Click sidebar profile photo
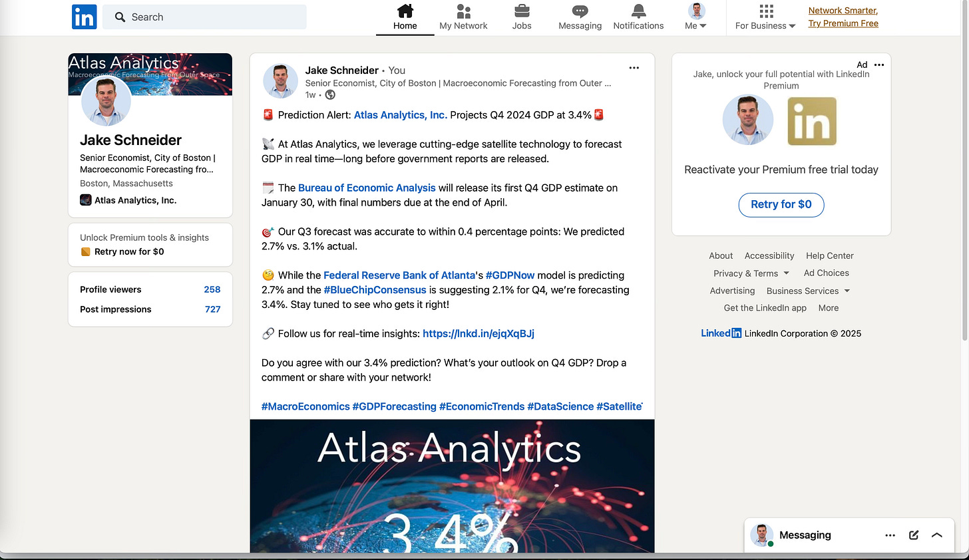Screen dimensions: 969x560 (x=106, y=100)
